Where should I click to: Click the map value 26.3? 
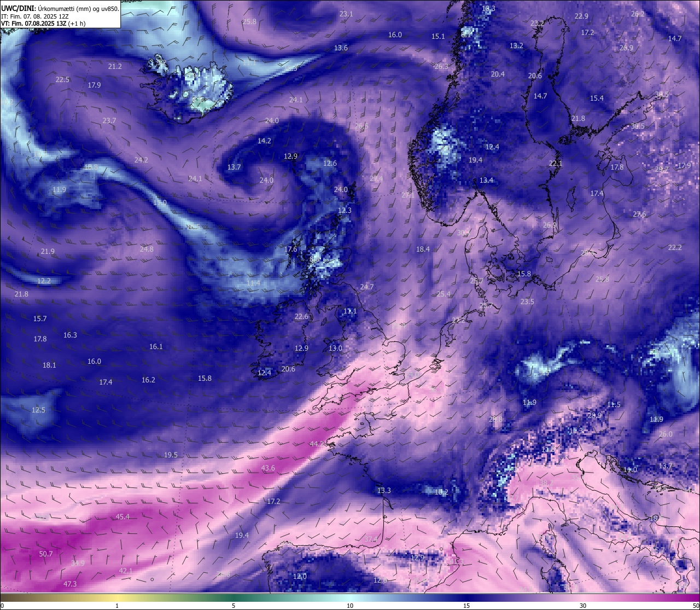pos(441,66)
